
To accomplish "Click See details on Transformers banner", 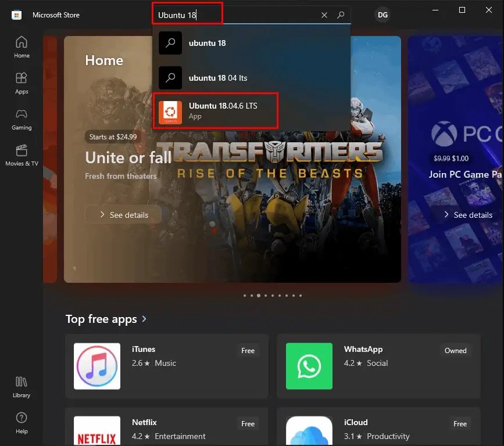I will coord(123,214).
